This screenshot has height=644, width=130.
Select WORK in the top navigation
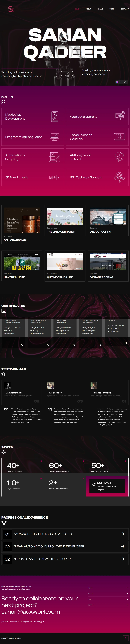coord(112,9)
